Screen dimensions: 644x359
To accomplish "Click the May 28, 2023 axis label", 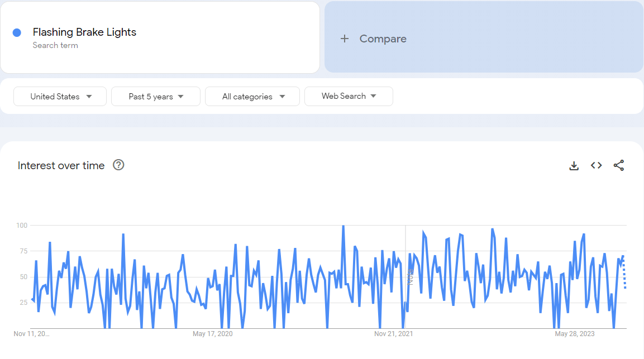I will [574, 334].
